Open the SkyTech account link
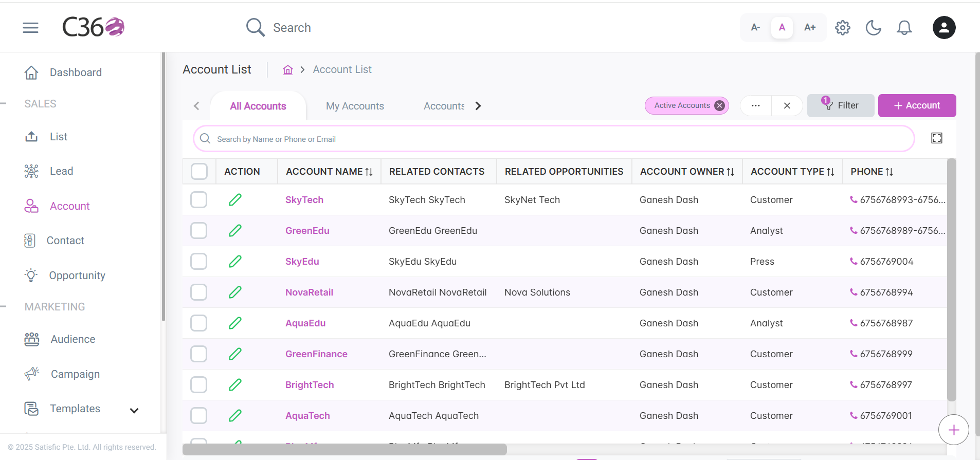Viewport: 980px width, 460px height. (x=304, y=200)
